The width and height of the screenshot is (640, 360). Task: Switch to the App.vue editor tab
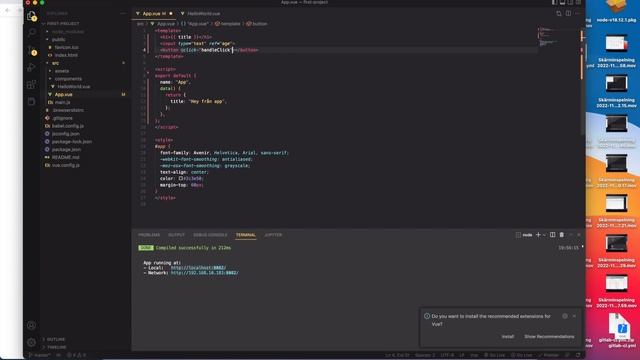point(154,13)
